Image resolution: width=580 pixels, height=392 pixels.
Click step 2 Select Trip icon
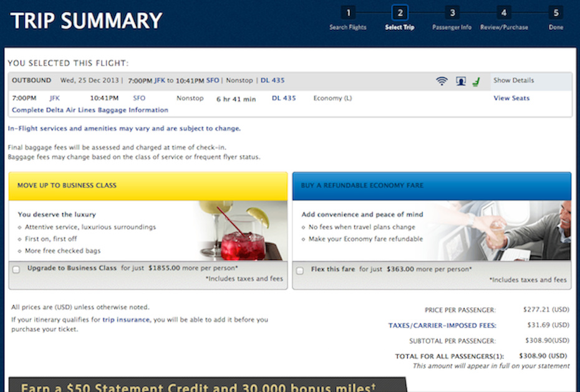(400, 13)
